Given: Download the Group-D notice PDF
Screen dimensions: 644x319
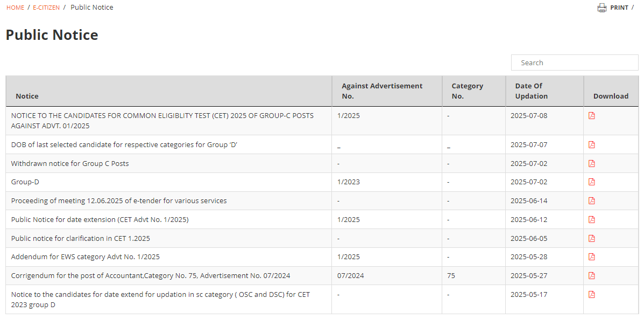Looking at the screenshot, I should (591, 182).
